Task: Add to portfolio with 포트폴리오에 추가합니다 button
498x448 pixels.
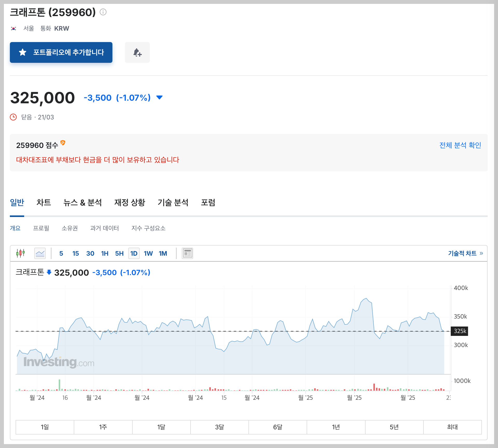Action: pos(61,52)
